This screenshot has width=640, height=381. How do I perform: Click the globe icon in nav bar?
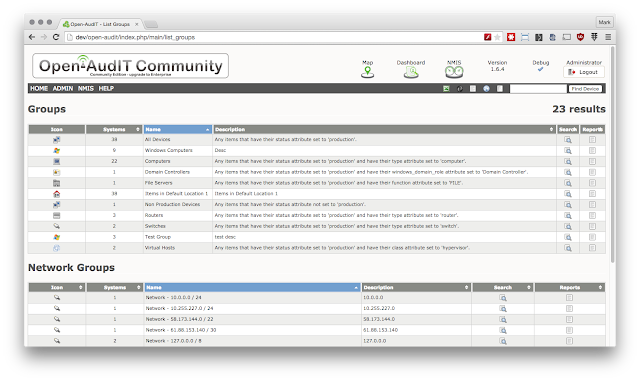pyautogui.click(x=486, y=89)
